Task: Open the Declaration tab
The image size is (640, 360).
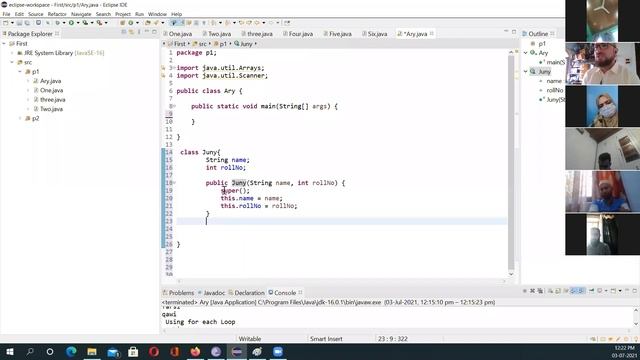Action: tap(247, 293)
